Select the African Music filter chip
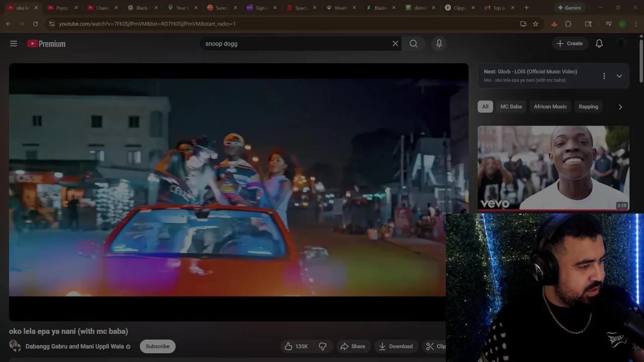 tap(550, 107)
